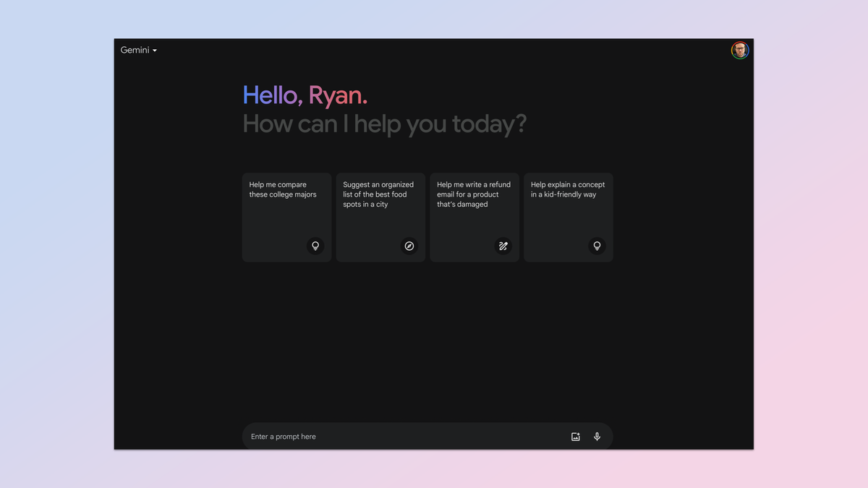Click the 'Enter a prompt here' input field
This screenshot has height=488, width=868.
pos(362,436)
